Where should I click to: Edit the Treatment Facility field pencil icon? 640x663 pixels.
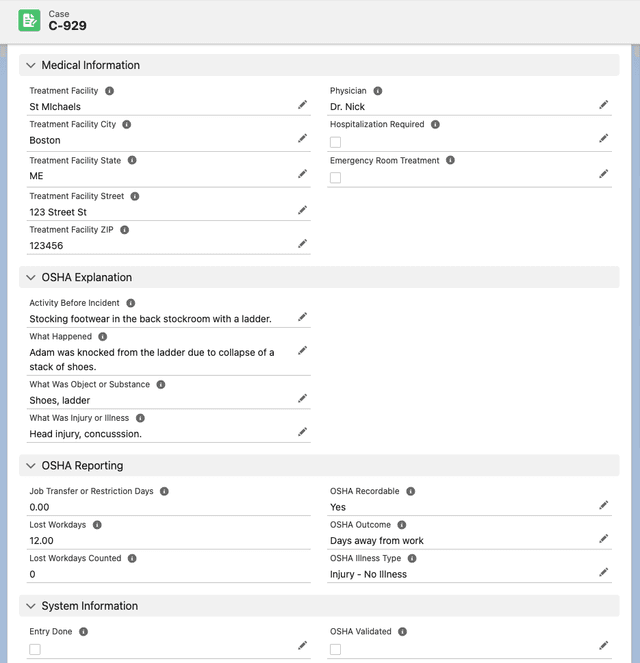[x=302, y=105]
